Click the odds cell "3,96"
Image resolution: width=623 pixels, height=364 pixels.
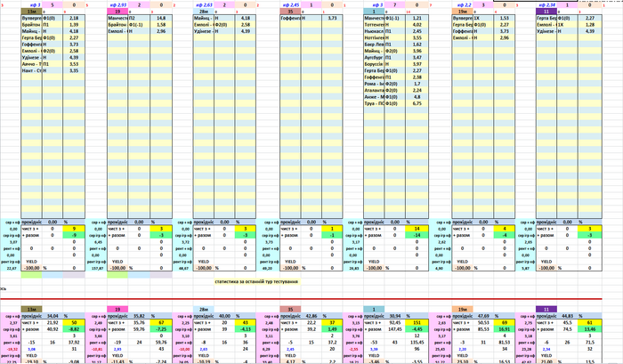point(417,51)
